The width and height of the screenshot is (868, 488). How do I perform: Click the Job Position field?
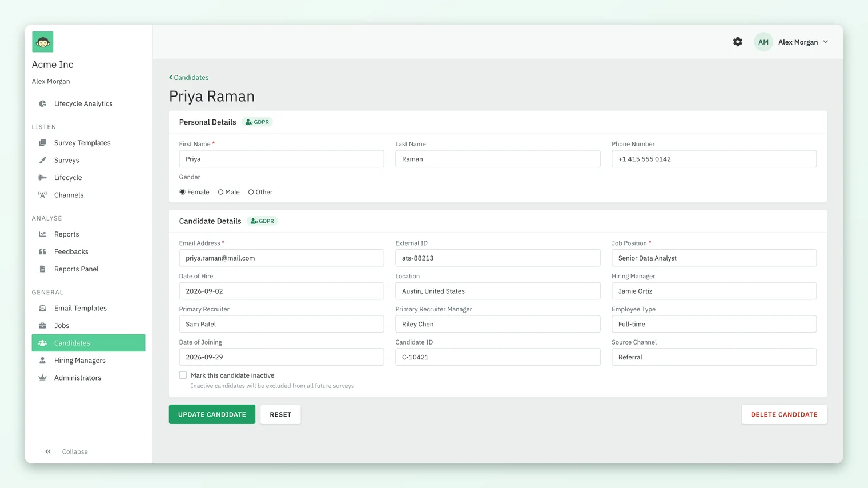(x=714, y=258)
